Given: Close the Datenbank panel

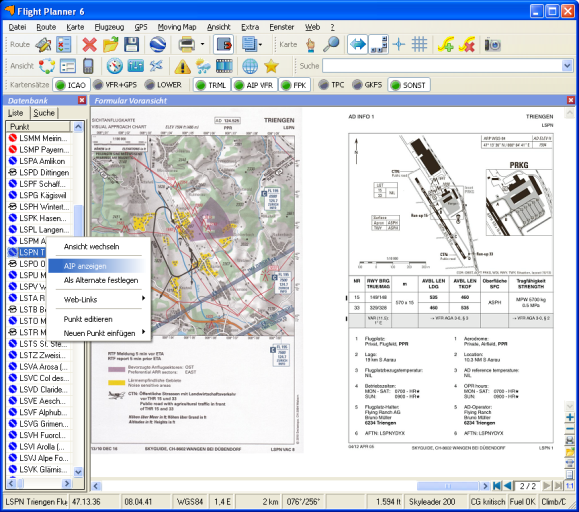Looking at the screenshot, I should click(x=82, y=100).
